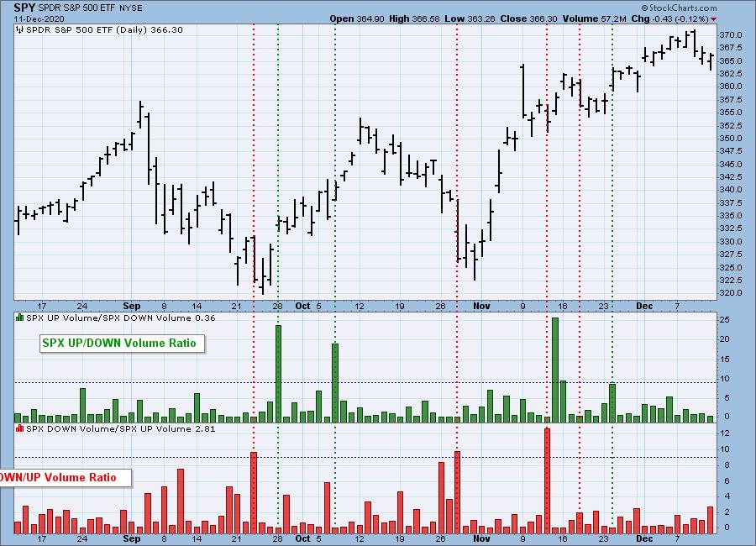Click the Sep label on the bottom date axis
This screenshot has width=756, height=546.
click(x=132, y=538)
